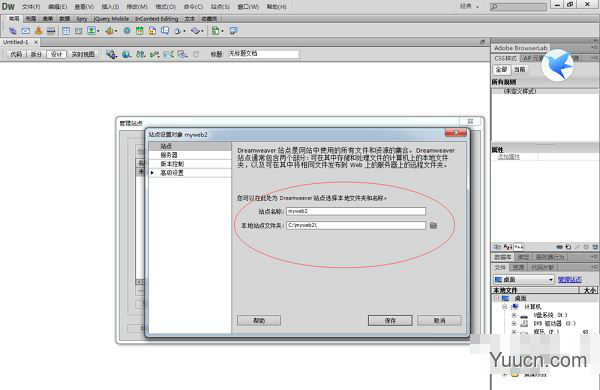Click the Media insert icon
600x390 pixels.
pyautogui.click(x=109, y=31)
